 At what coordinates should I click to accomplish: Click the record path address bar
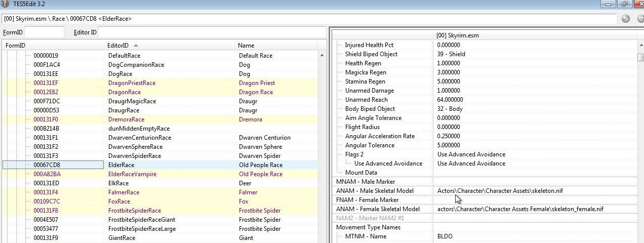309,19
